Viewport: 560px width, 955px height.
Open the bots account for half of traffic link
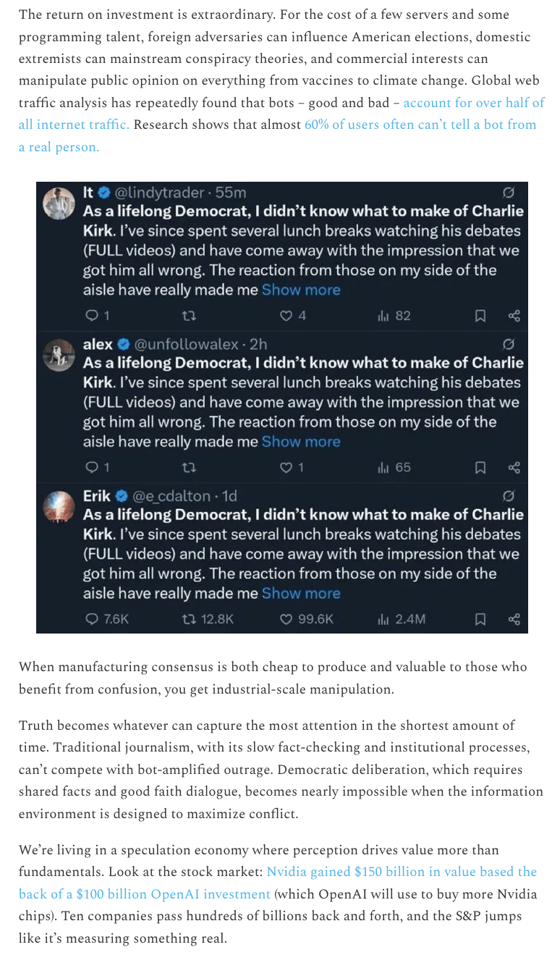473,104
